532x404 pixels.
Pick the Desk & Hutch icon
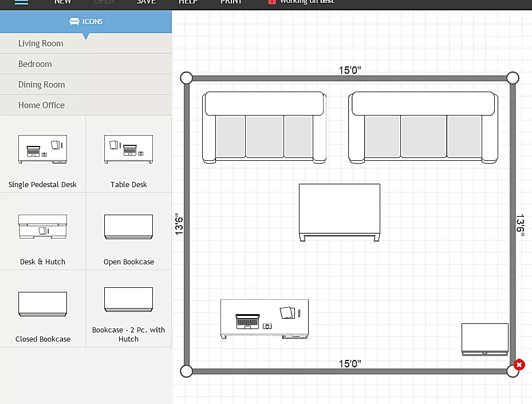point(43,227)
